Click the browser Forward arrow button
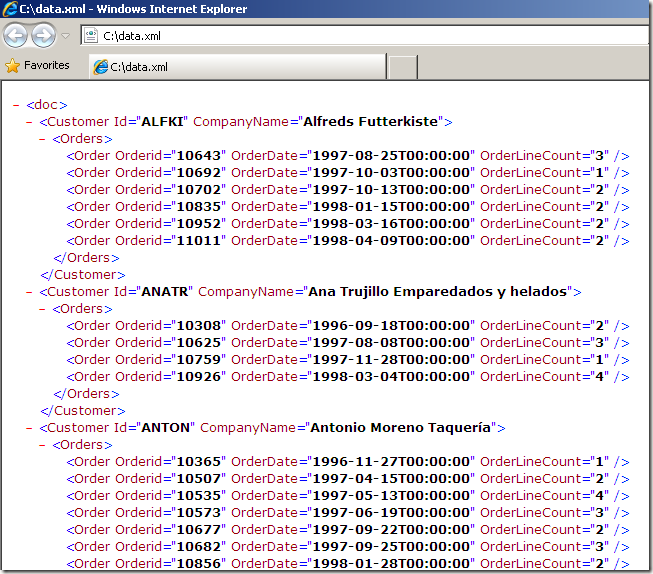 [43, 36]
